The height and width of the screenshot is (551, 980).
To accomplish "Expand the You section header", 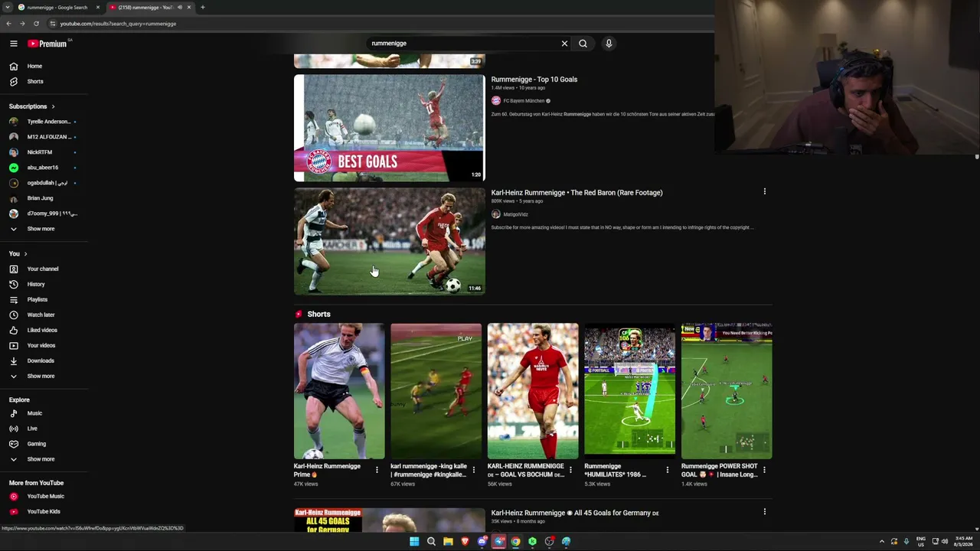I will 18,253.
